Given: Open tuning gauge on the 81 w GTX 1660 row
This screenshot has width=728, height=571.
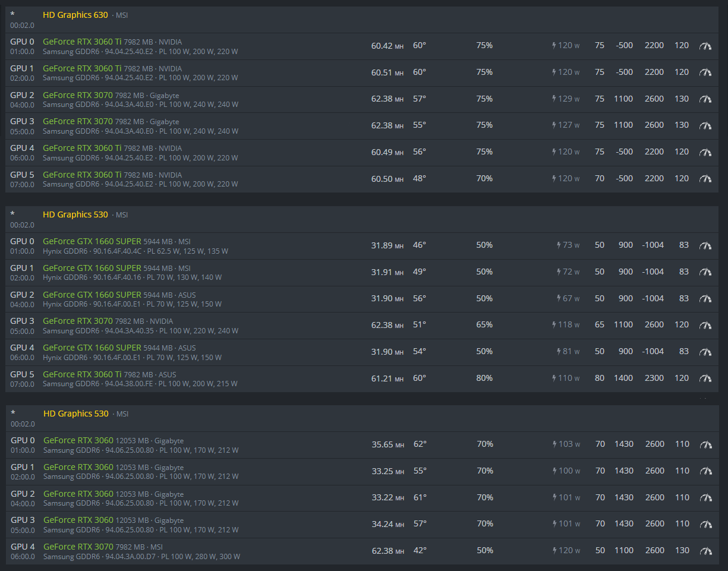Looking at the screenshot, I should (x=705, y=352).
